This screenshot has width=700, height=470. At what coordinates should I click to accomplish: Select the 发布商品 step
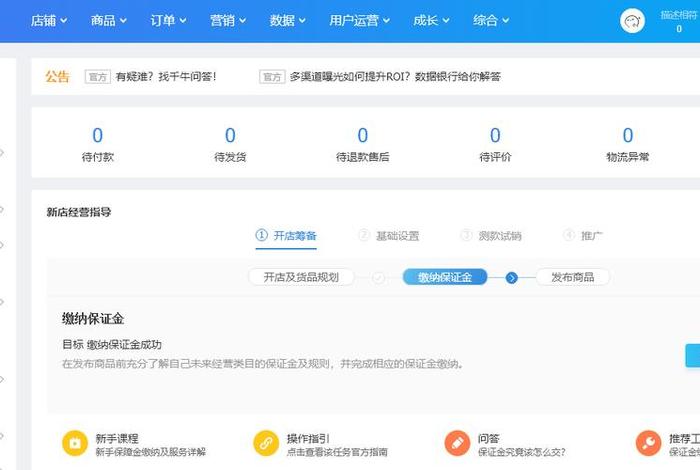point(573,277)
